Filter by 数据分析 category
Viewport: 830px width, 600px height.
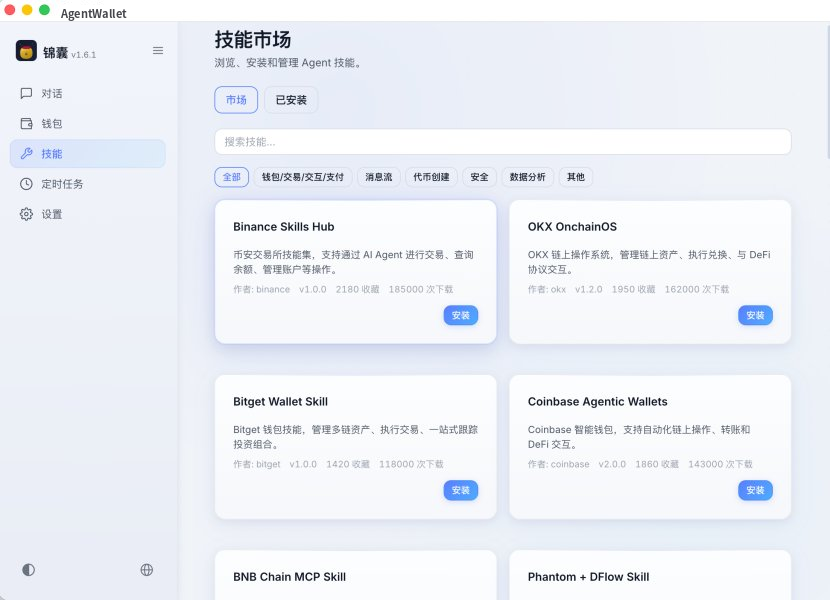528,177
